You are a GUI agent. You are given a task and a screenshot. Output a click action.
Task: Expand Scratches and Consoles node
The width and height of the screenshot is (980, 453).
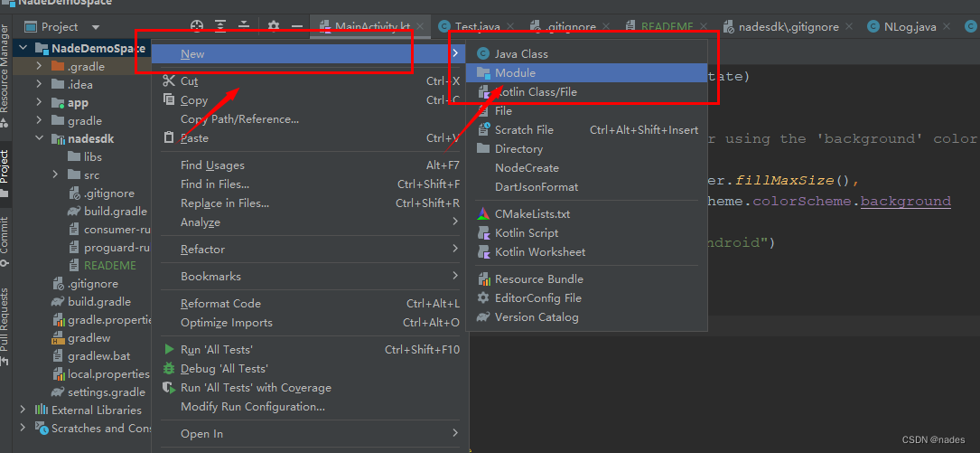tap(23, 428)
